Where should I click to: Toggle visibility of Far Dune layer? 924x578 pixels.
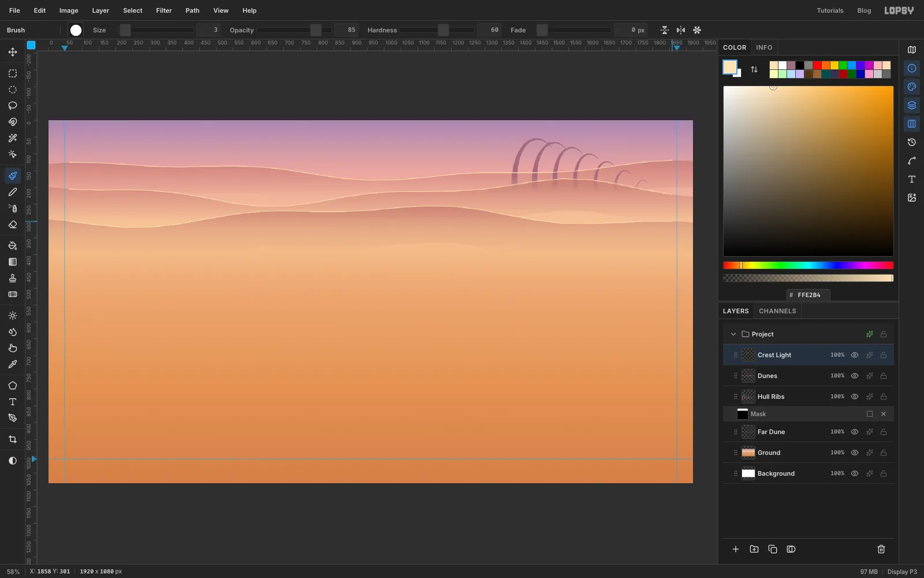coord(855,432)
